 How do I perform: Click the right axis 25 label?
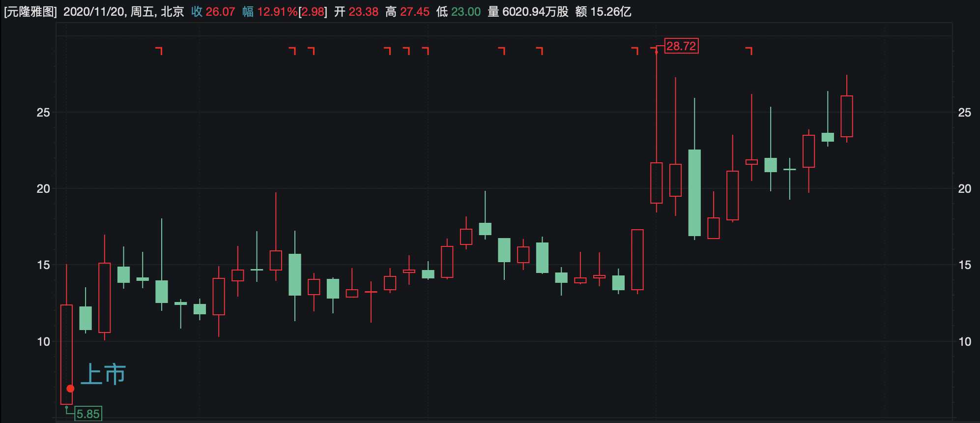[965, 113]
